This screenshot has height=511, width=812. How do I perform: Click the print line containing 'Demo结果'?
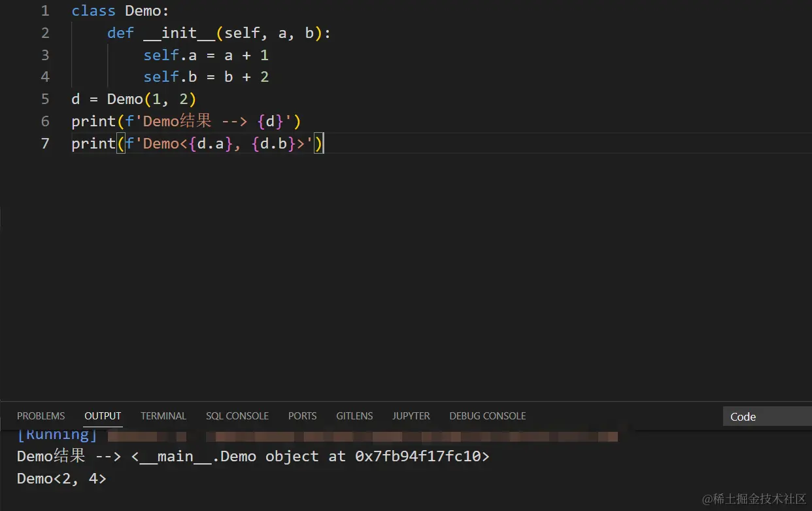coord(186,121)
